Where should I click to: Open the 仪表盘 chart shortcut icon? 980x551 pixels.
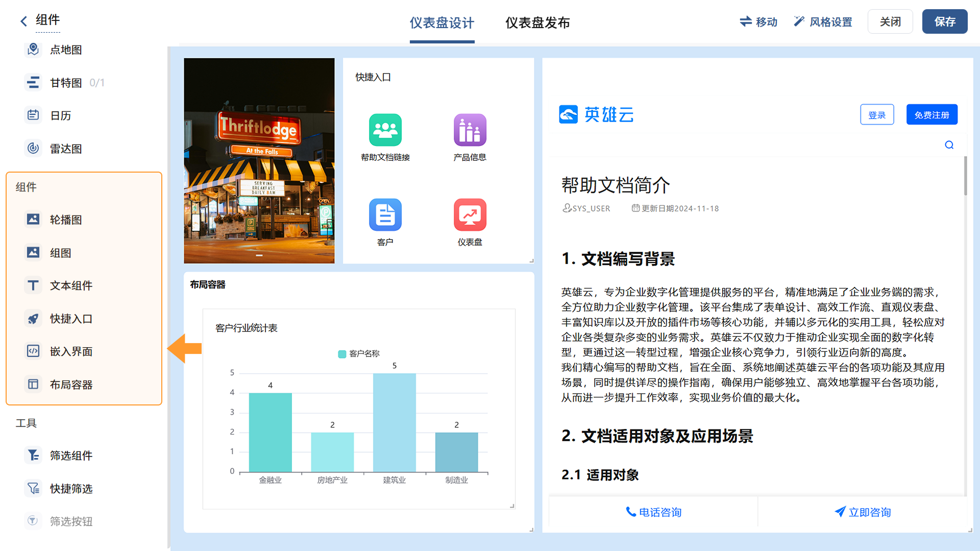[470, 214]
